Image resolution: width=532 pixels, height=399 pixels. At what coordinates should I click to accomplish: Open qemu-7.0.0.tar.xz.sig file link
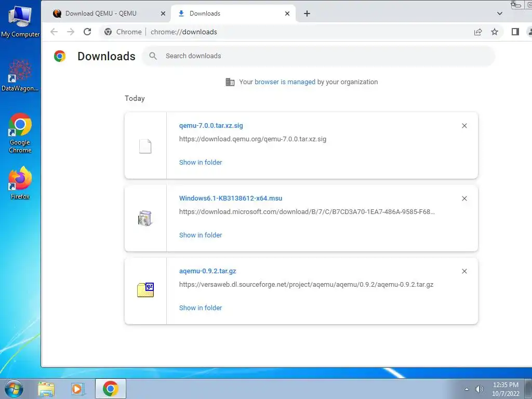pyautogui.click(x=211, y=126)
